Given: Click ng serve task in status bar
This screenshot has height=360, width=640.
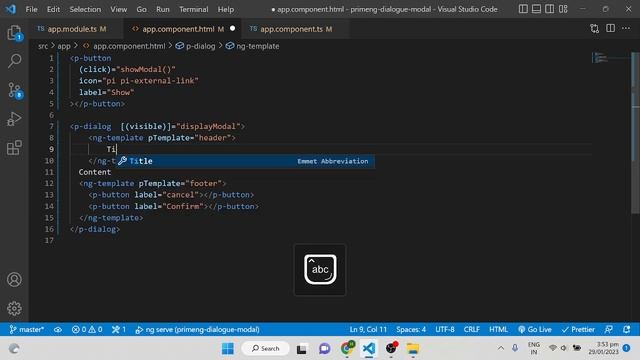Looking at the screenshot, I should (197, 329).
